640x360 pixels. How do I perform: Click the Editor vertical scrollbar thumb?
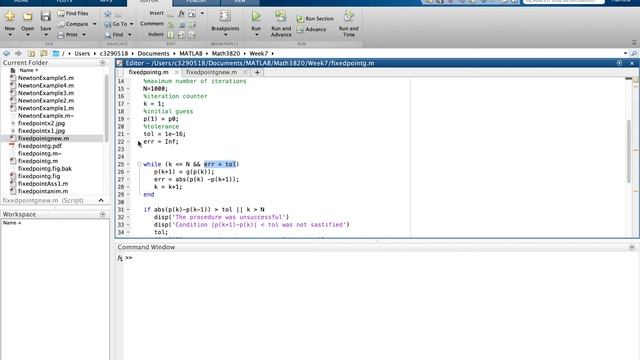tap(629, 152)
